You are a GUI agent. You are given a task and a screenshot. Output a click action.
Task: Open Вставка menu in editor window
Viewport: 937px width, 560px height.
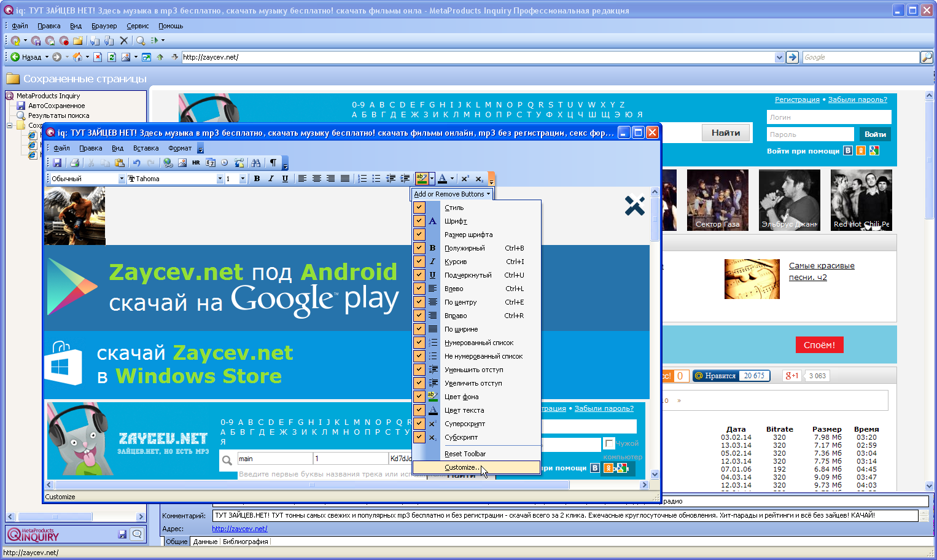click(x=146, y=148)
